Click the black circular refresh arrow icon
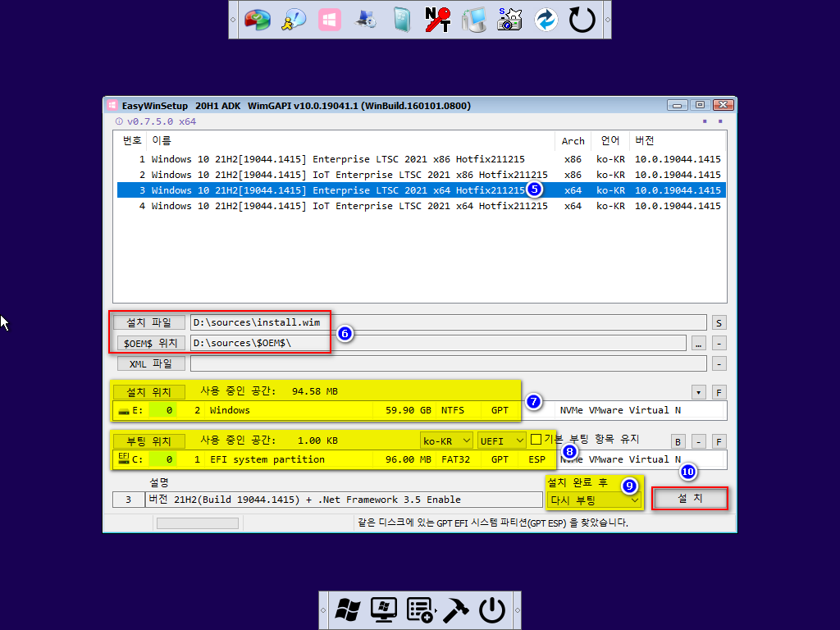 point(582,20)
